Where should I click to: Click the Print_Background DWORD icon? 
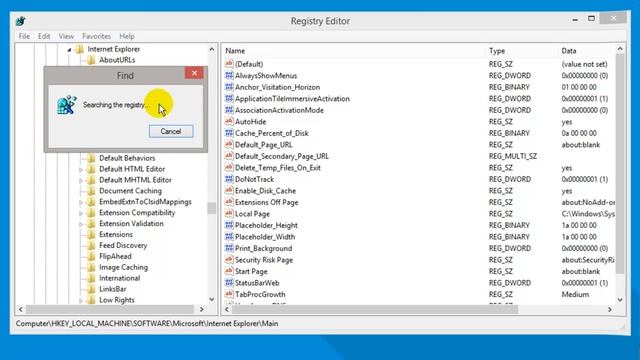point(229,248)
